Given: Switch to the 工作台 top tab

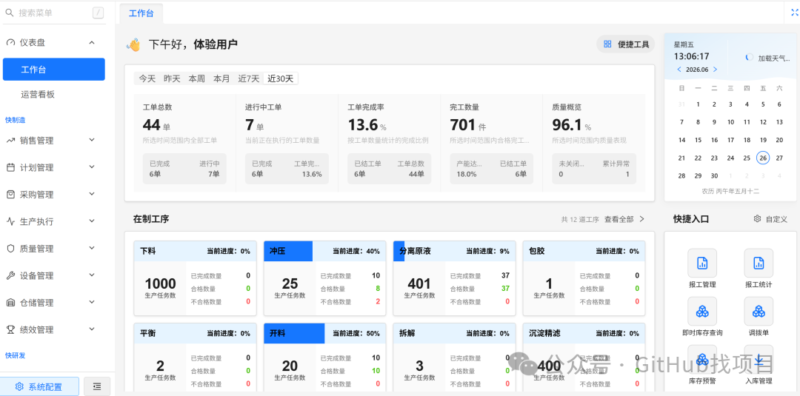Looking at the screenshot, I should (141, 14).
